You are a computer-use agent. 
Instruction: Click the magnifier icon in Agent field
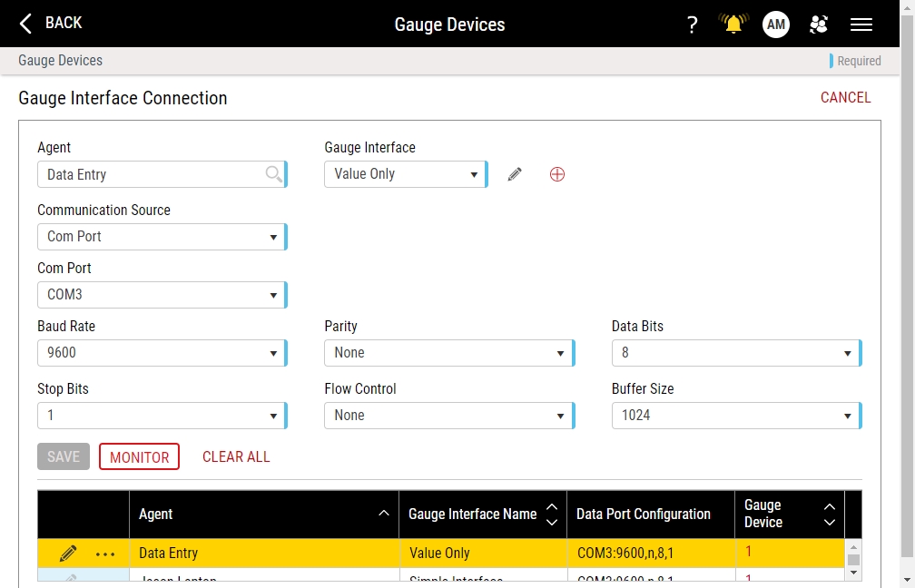coord(273,173)
